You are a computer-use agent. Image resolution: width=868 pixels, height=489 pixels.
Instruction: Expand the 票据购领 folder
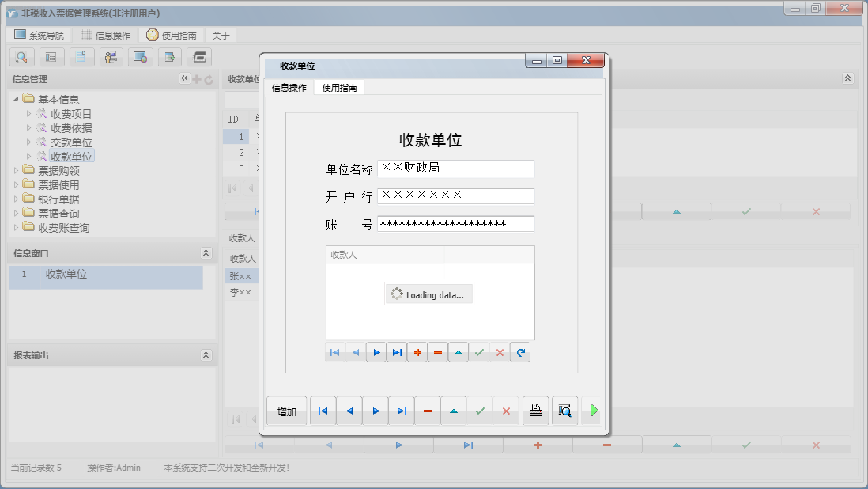pyautogui.click(x=17, y=170)
